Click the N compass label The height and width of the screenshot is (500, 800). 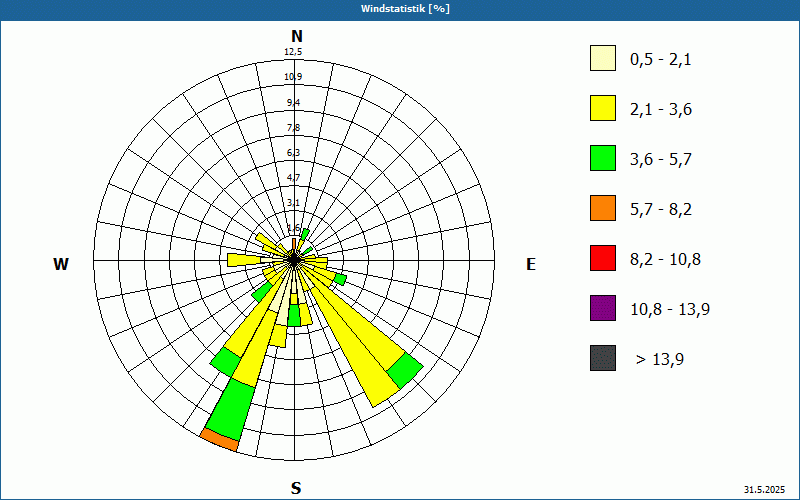click(x=297, y=36)
